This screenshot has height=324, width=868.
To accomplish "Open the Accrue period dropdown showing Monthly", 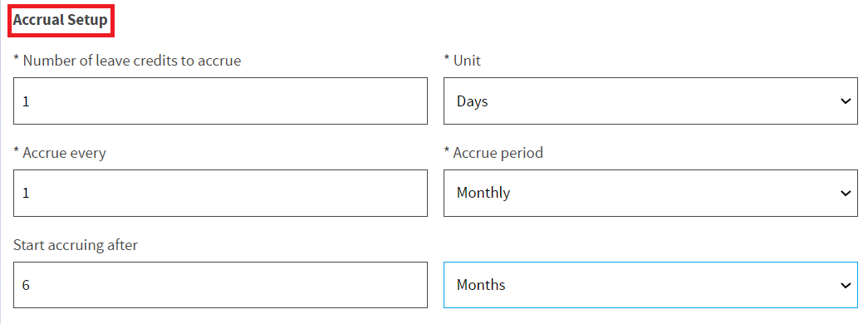I will (x=650, y=193).
